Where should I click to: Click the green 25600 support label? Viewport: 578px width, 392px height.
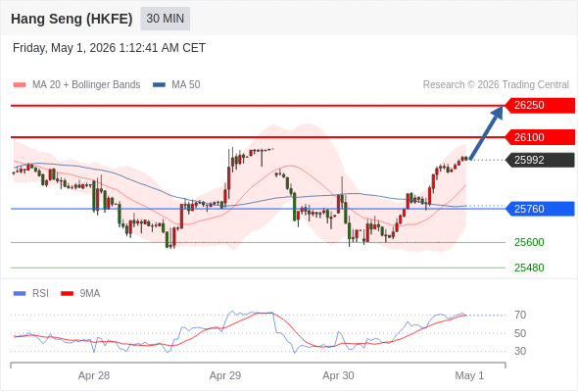tap(529, 242)
